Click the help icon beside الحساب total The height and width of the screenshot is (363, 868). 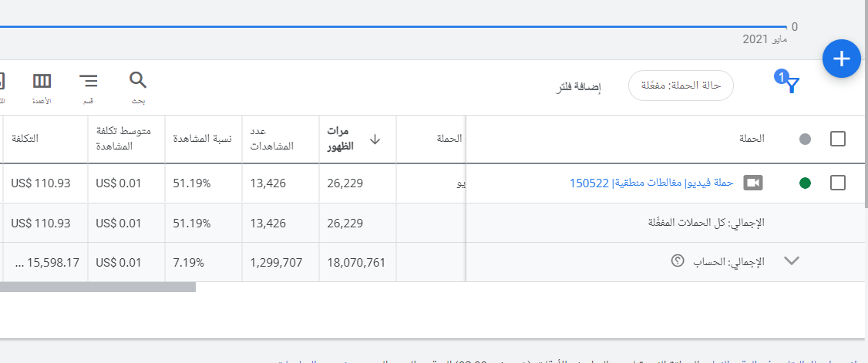coord(678,261)
